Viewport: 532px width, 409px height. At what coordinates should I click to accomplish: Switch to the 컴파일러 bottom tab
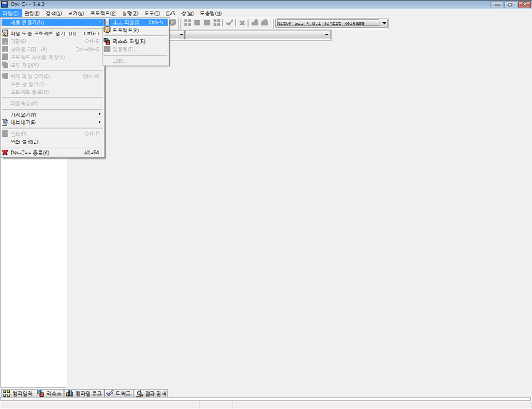point(18,394)
